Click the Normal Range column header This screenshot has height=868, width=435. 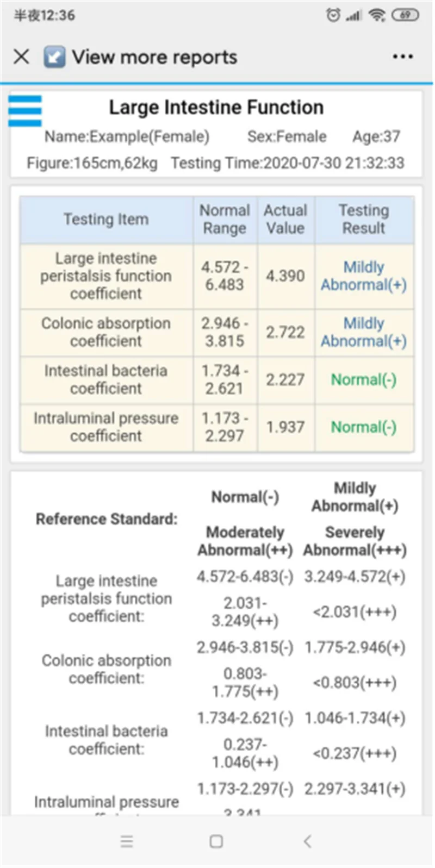coord(225,219)
